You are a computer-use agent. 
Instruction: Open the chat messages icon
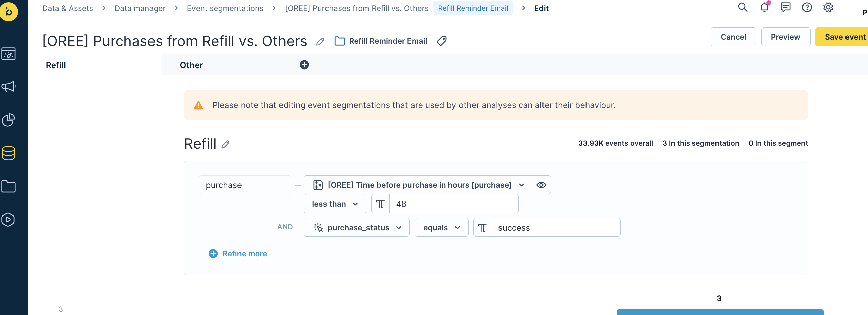click(x=785, y=7)
